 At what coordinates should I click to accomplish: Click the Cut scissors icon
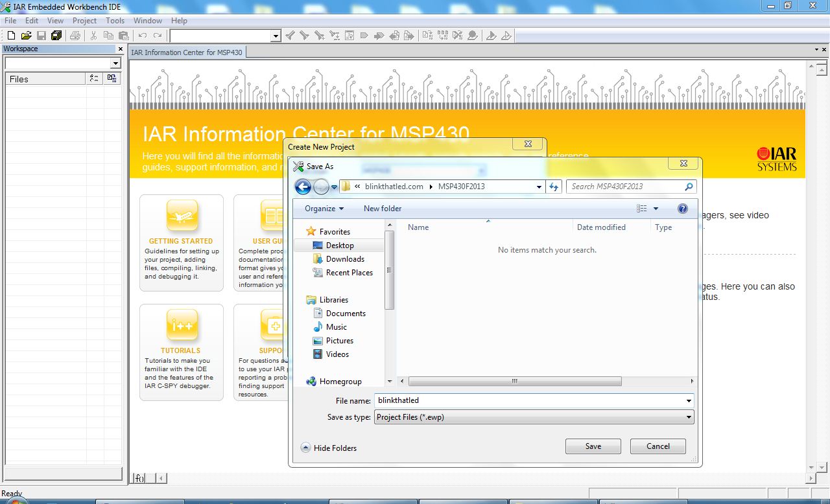click(93, 36)
